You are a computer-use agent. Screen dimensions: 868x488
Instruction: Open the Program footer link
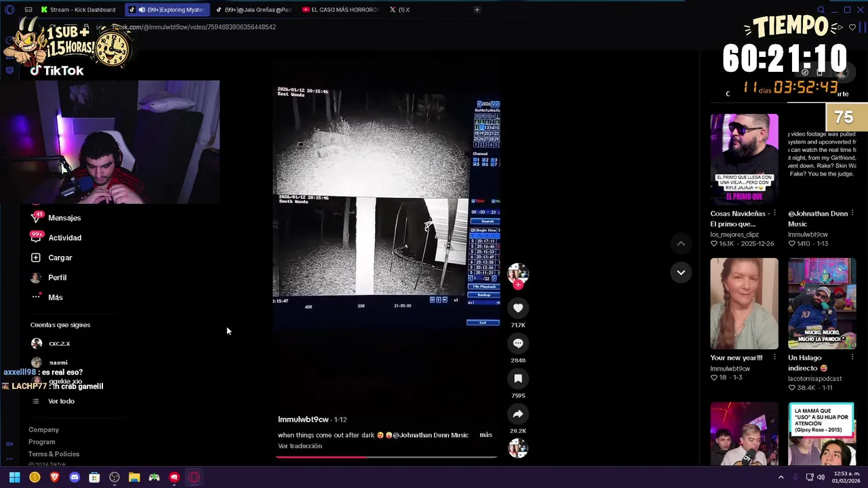(41, 442)
